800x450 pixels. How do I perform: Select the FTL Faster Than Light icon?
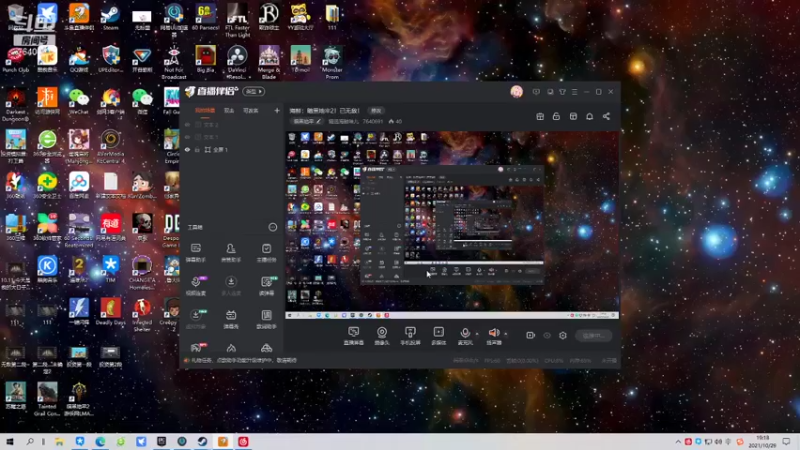pos(237,20)
